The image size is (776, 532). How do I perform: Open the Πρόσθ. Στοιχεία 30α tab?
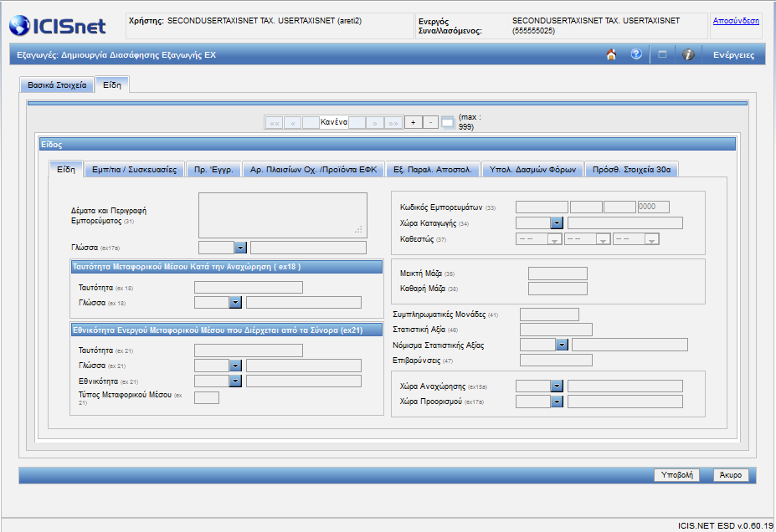(631, 170)
